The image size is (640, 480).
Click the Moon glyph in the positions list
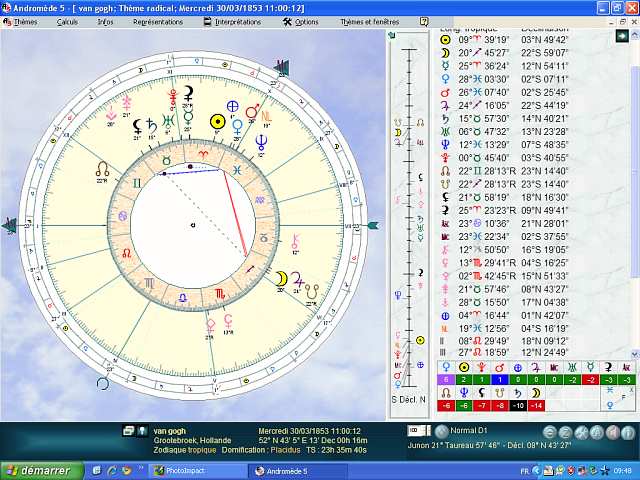coord(445,53)
